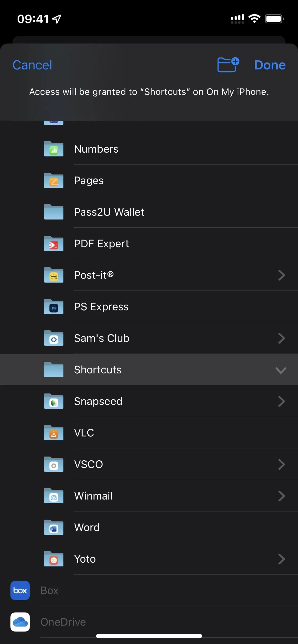Tap the Pass2U Wallet label
This screenshot has width=298, height=644.
click(x=109, y=212)
